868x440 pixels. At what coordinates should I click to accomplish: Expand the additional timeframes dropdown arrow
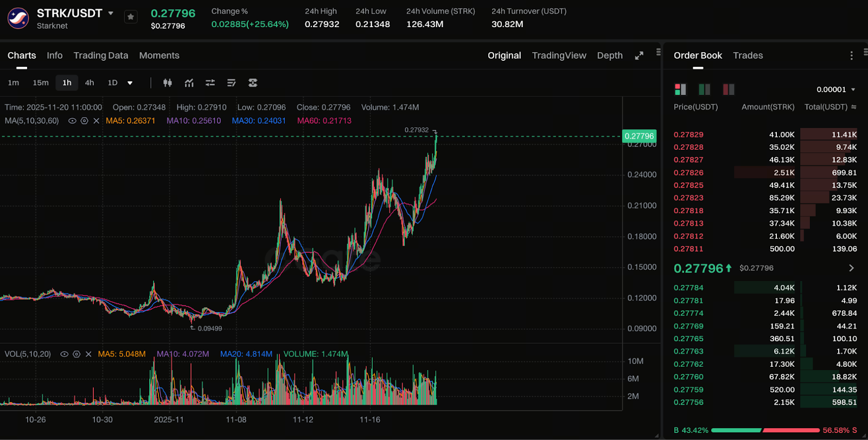130,83
